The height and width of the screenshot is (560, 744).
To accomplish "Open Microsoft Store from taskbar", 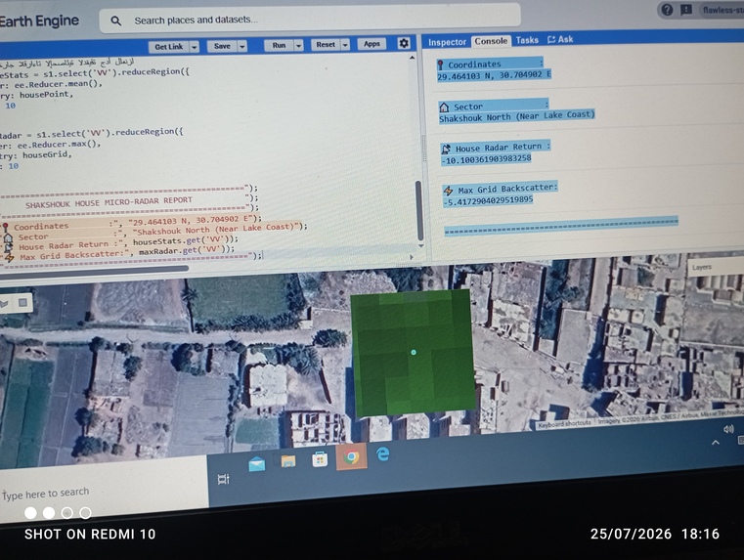I will coord(320,459).
